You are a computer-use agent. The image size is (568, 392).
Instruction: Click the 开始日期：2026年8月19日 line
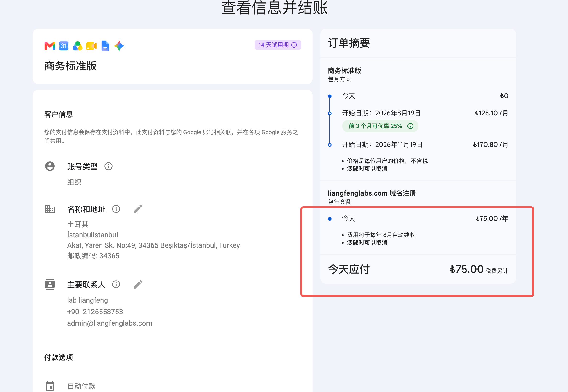(x=381, y=113)
